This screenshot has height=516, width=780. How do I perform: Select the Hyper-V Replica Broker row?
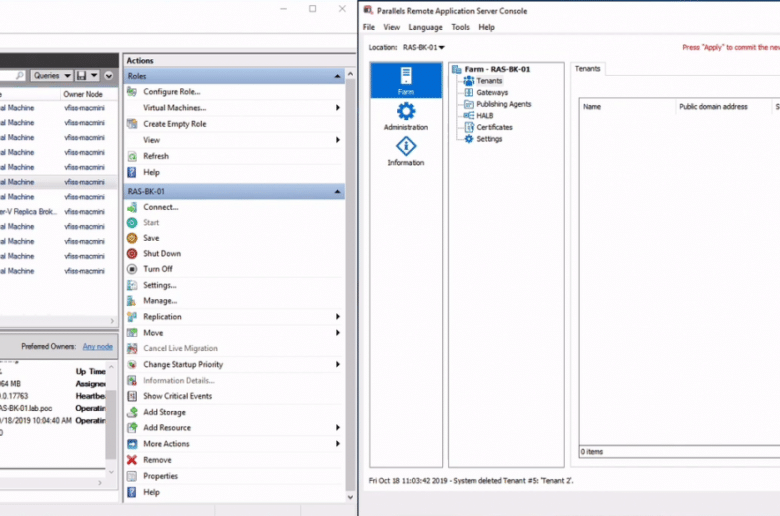pos(59,211)
